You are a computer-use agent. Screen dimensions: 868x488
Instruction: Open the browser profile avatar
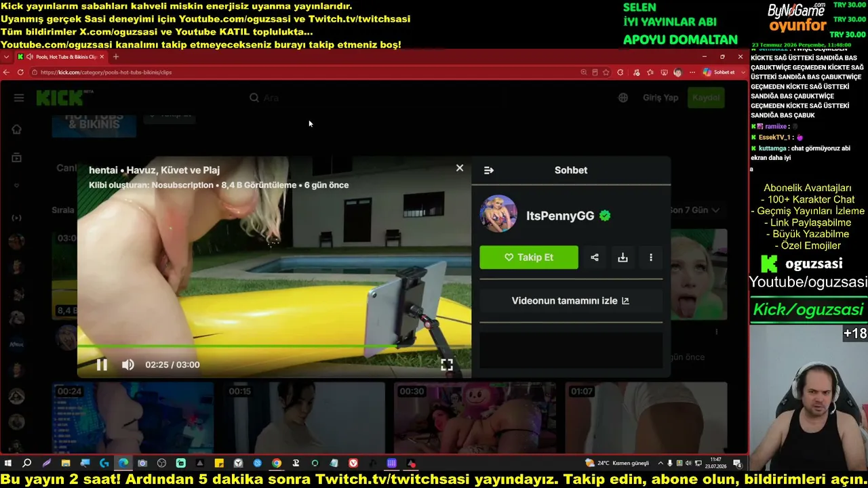(677, 73)
